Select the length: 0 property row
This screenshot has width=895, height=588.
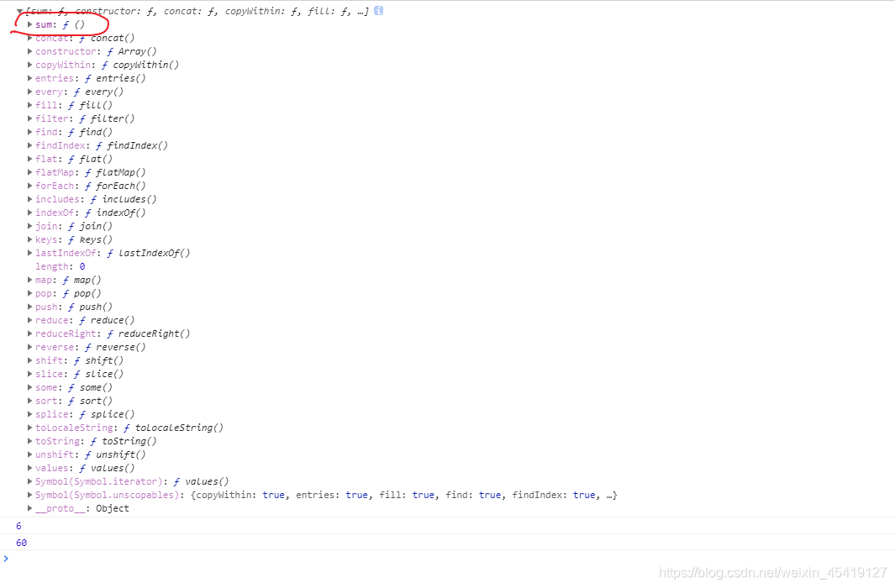tap(60, 266)
